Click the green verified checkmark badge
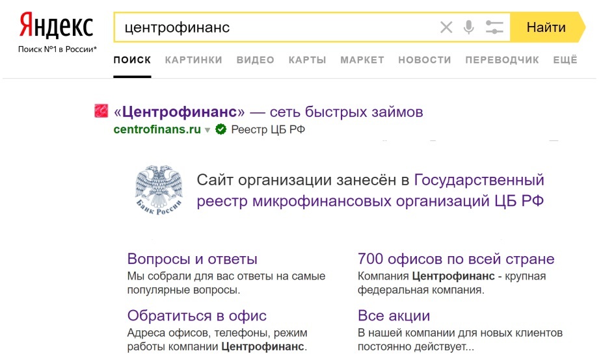The image size is (601, 364). [220, 129]
